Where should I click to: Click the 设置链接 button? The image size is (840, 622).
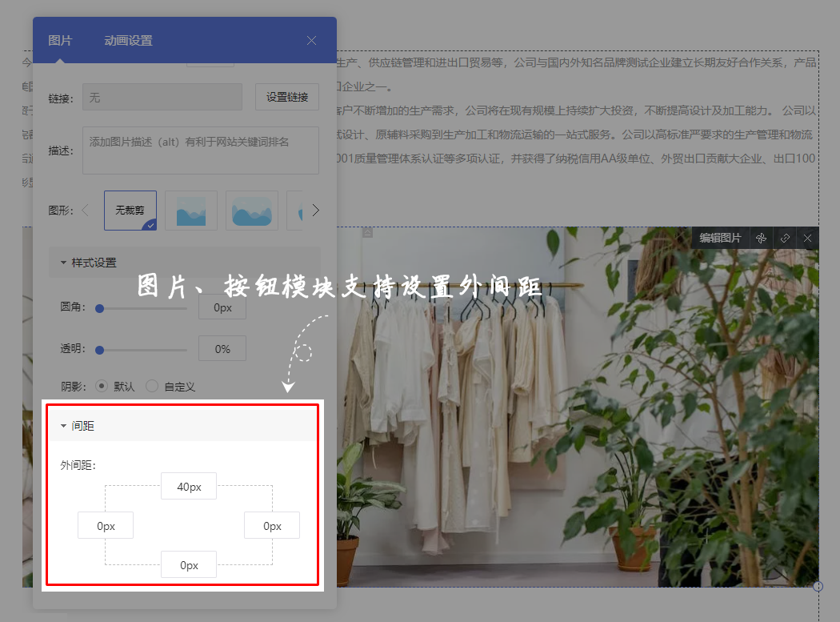(287, 97)
